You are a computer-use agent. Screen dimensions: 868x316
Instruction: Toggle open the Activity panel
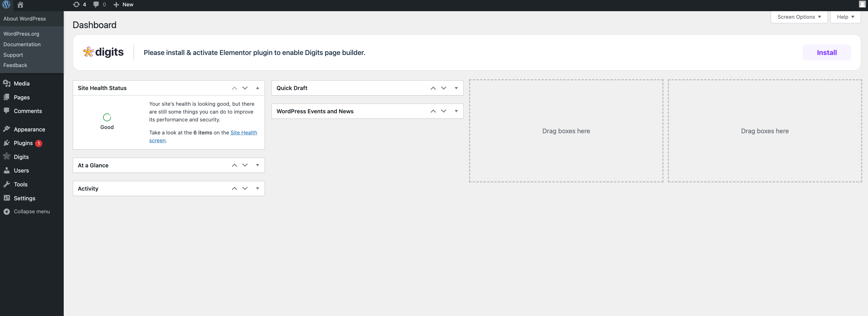(x=257, y=189)
